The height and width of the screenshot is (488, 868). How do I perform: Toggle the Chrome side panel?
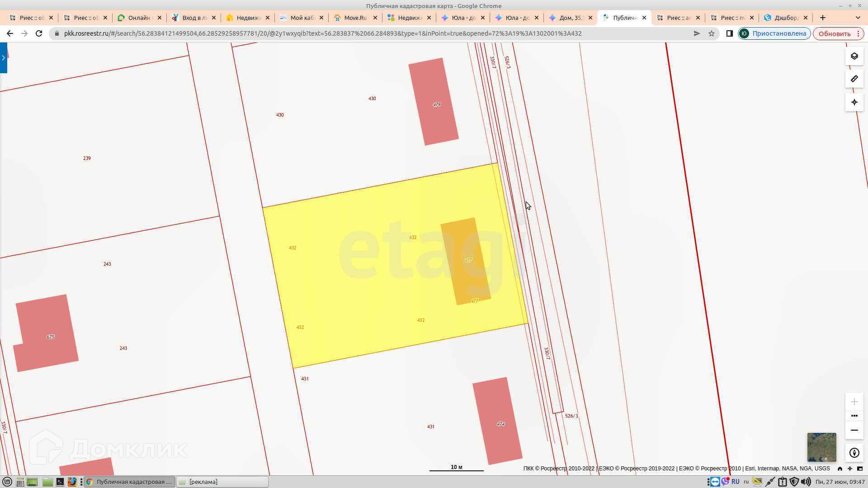coord(729,33)
